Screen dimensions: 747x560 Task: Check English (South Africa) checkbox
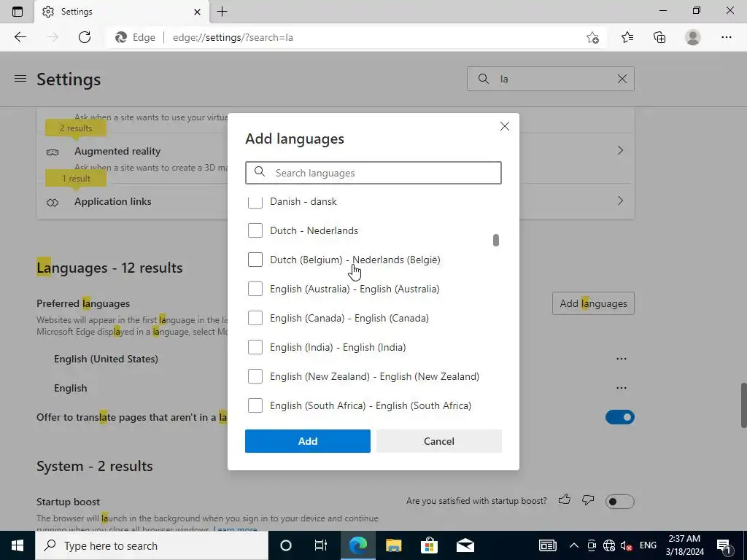pos(255,405)
